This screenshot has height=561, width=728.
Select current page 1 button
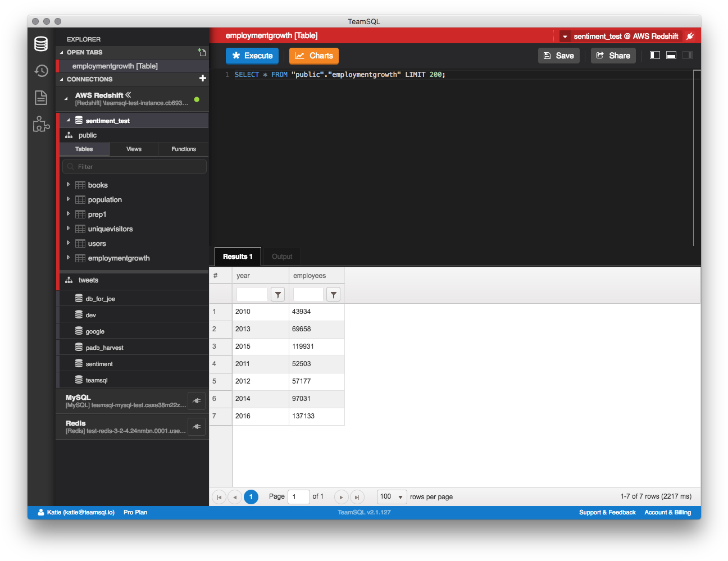(251, 497)
